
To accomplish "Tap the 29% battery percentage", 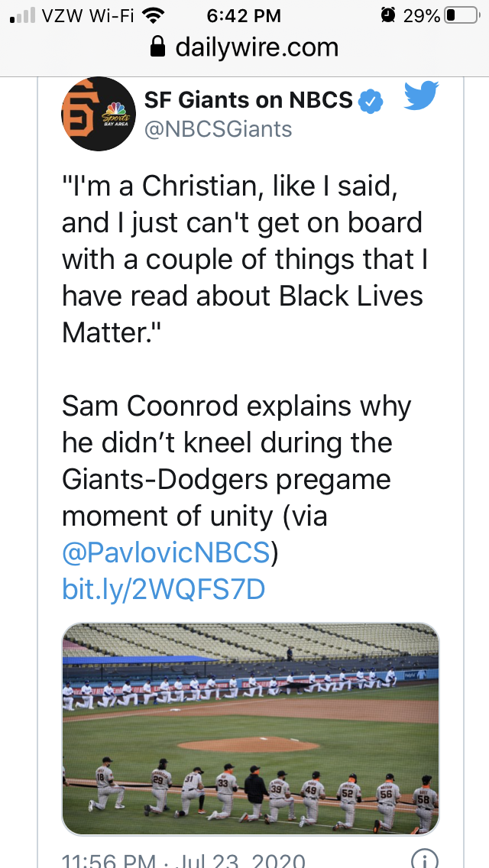I will (422, 15).
